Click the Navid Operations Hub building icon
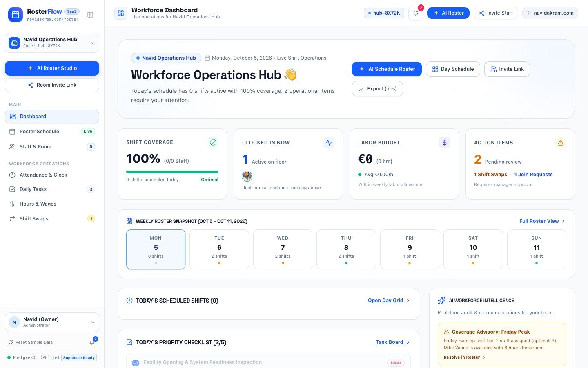The height and width of the screenshot is (368, 588). click(x=14, y=43)
